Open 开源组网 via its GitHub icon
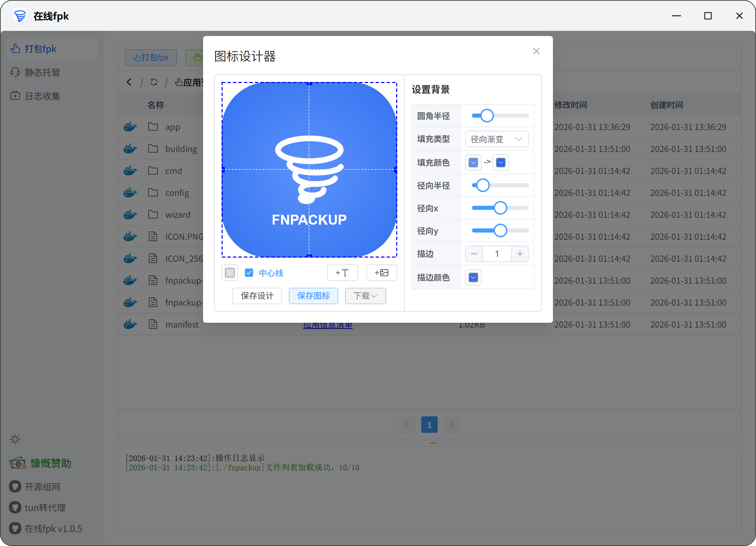The height and width of the screenshot is (546, 756). (15, 486)
